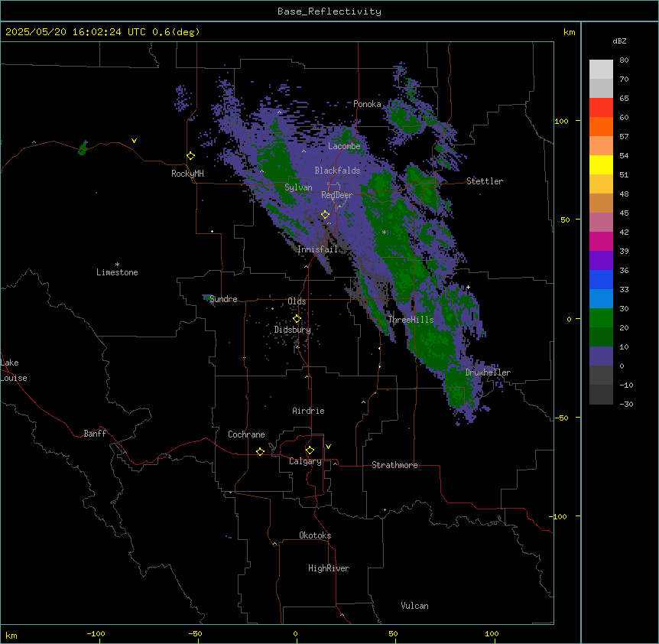Select the Cochrane label

[246, 434]
